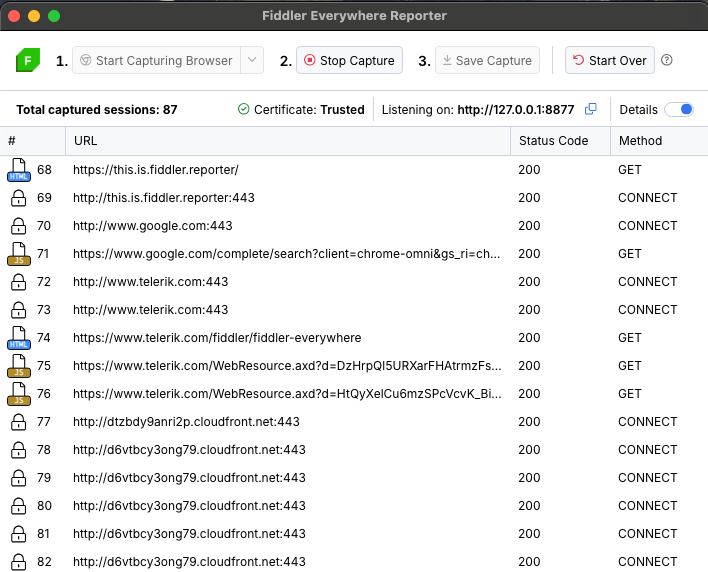Click the Method column header
This screenshot has height=572, width=708.
click(x=640, y=141)
